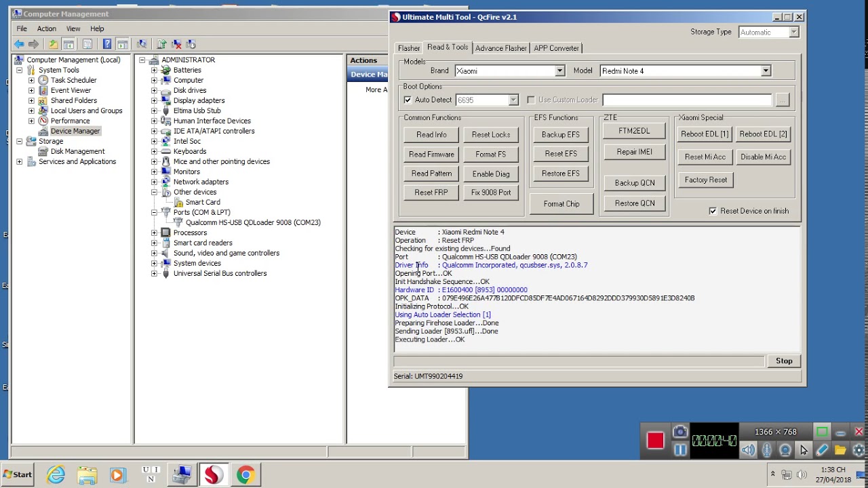Open the Properties toolbar icon

87,44
